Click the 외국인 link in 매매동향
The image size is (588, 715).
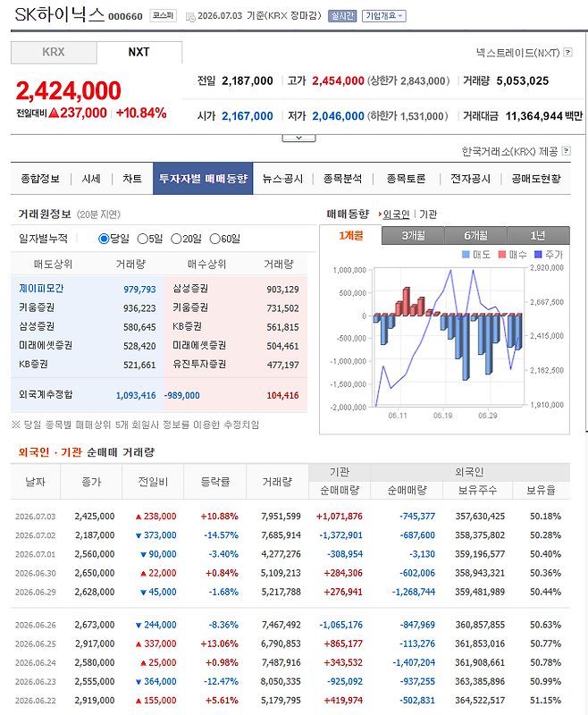[396, 214]
